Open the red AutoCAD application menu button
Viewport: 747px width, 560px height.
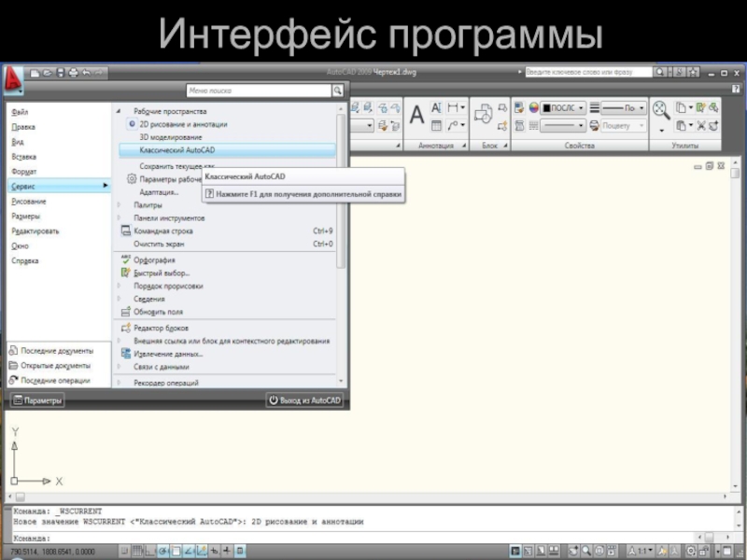click(x=13, y=78)
